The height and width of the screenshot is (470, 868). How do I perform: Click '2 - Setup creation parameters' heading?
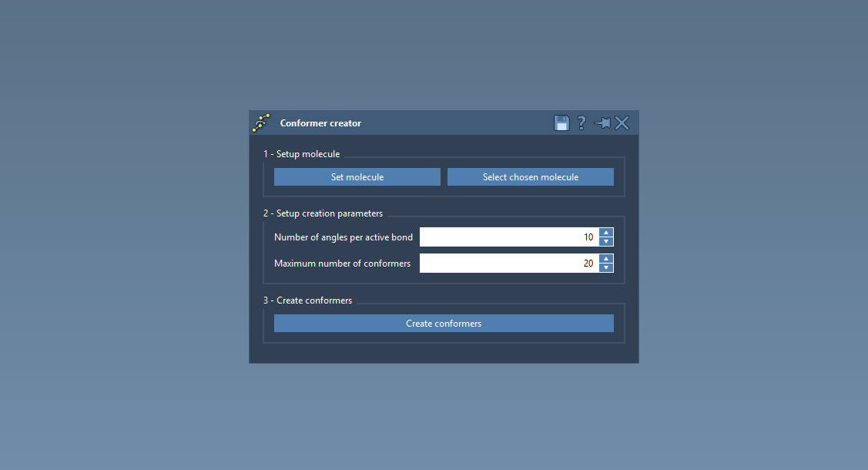click(323, 213)
